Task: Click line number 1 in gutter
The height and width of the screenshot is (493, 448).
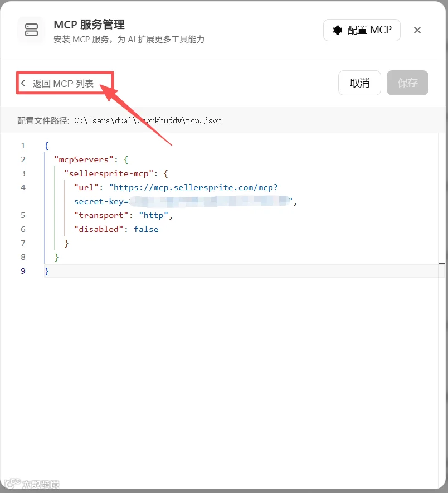Action: pos(23,146)
